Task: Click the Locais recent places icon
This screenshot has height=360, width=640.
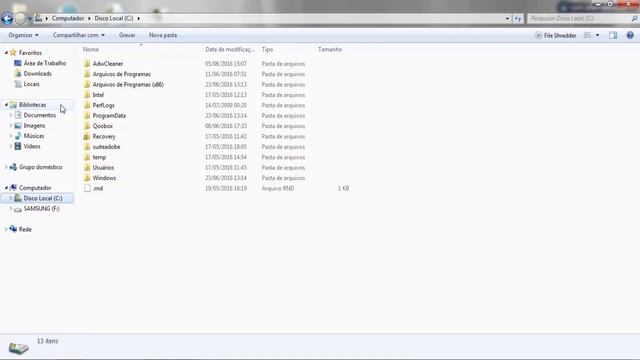Action: 18,84
